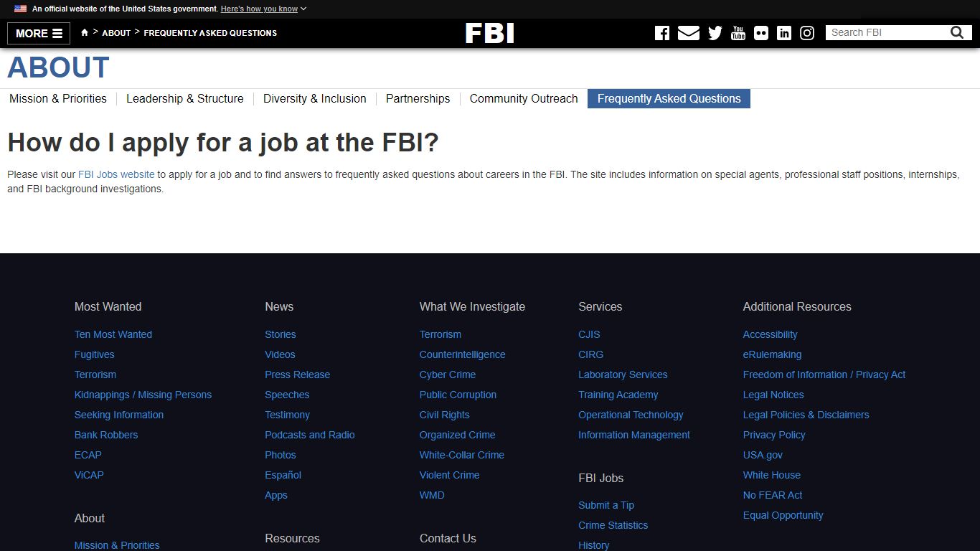Screen dimensions: 980x551
Task: Open WMD link
Action: (x=432, y=495)
